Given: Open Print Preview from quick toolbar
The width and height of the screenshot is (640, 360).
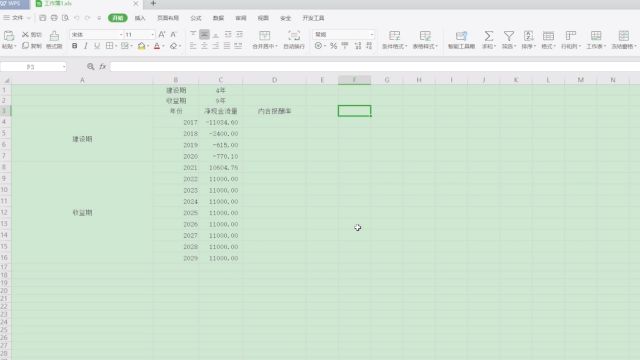Looking at the screenshot, I should tap(65, 18).
